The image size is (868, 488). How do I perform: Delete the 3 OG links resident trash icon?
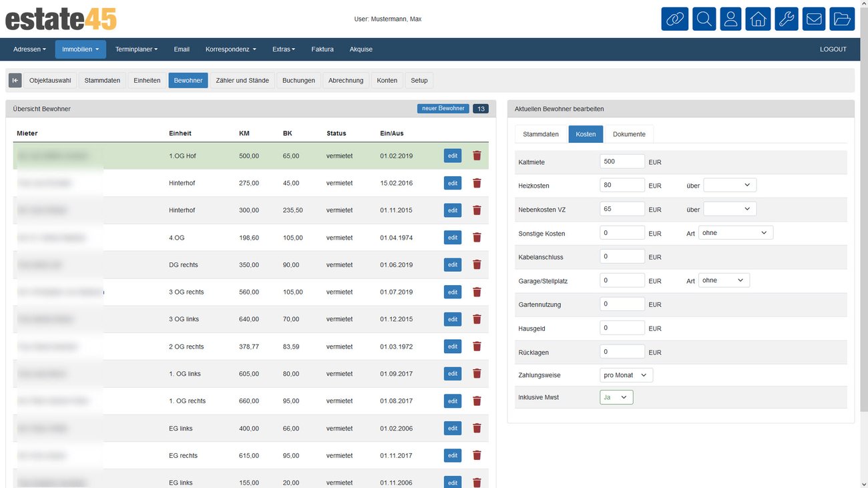pos(477,319)
